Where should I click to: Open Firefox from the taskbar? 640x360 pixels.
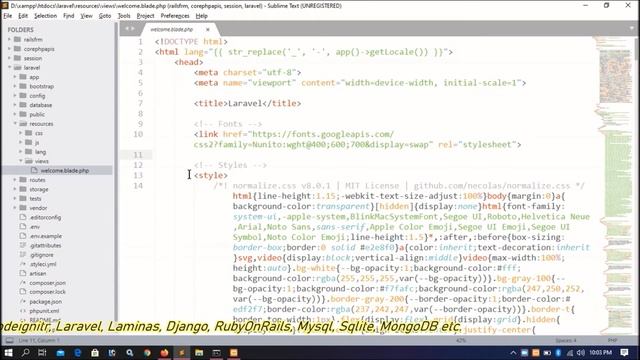pos(164,353)
